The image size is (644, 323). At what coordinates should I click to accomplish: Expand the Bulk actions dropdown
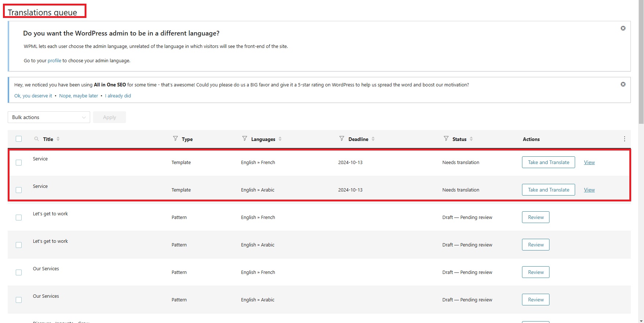(x=49, y=117)
